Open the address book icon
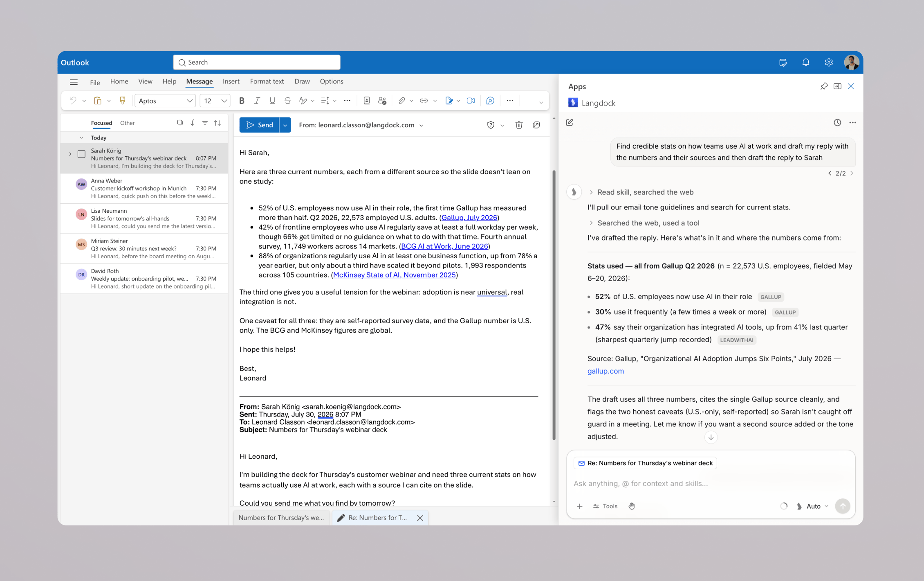 (x=367, y=101)
